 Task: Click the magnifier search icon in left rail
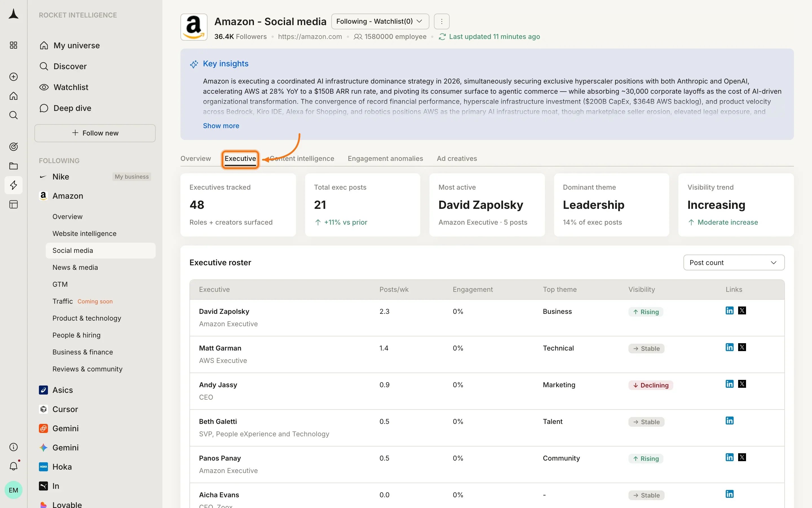click(14, 115)
